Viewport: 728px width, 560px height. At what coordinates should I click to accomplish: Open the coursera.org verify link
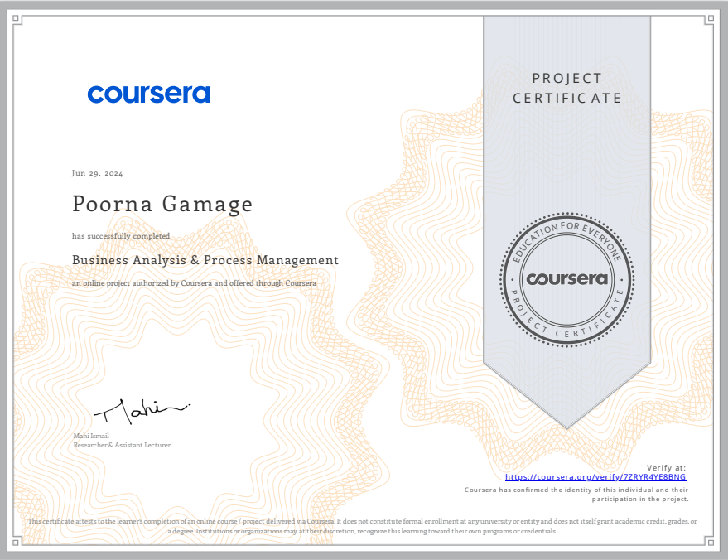[x=595, y=477]
